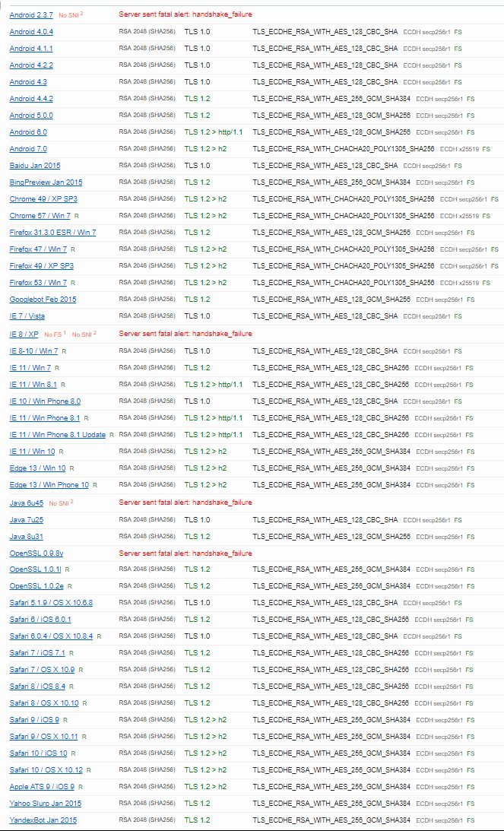Open the Android 2.3.7 link
The image size is (504, 831).
click(31, 15)
